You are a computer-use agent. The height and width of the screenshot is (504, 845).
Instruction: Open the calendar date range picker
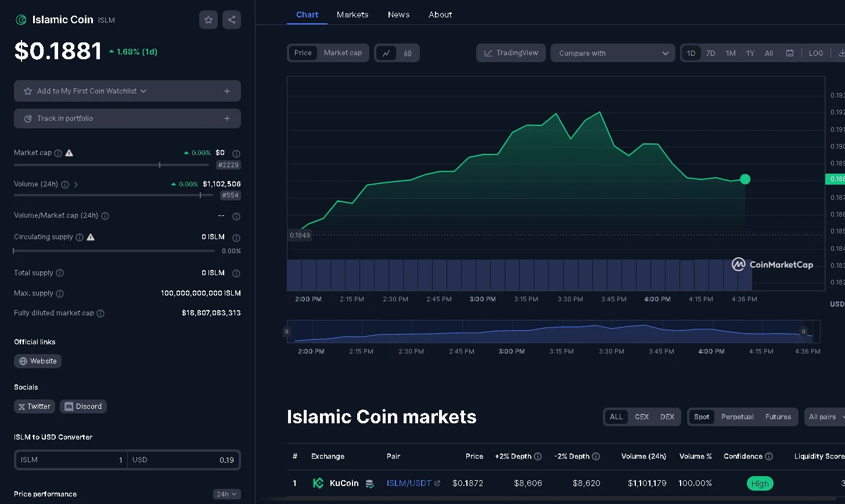[790, 53]
